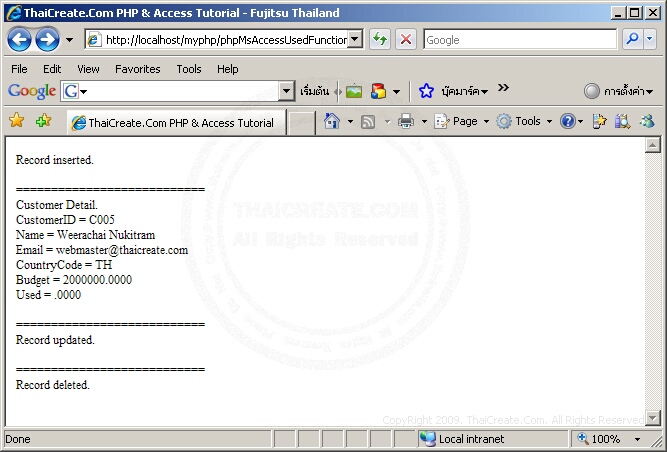Open the Edit menu
This screenshot has width=667, height=452.
(52, 69)
